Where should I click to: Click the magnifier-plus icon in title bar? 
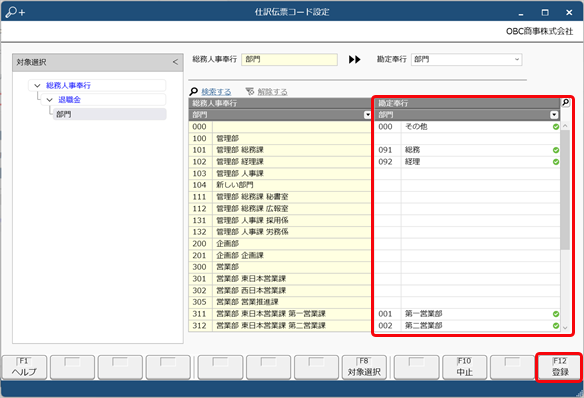[x=15, y=12]
